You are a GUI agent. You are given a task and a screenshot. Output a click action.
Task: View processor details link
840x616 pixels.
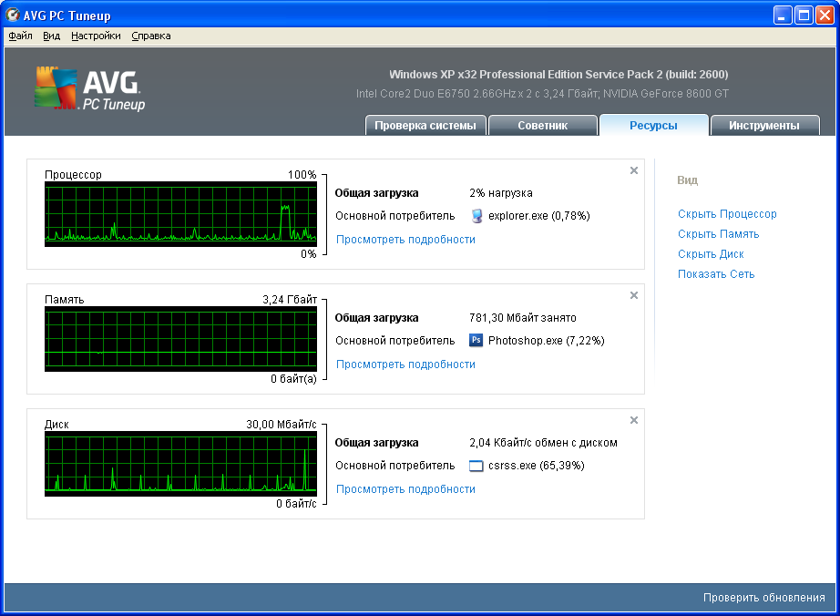(x=405, y=240)
